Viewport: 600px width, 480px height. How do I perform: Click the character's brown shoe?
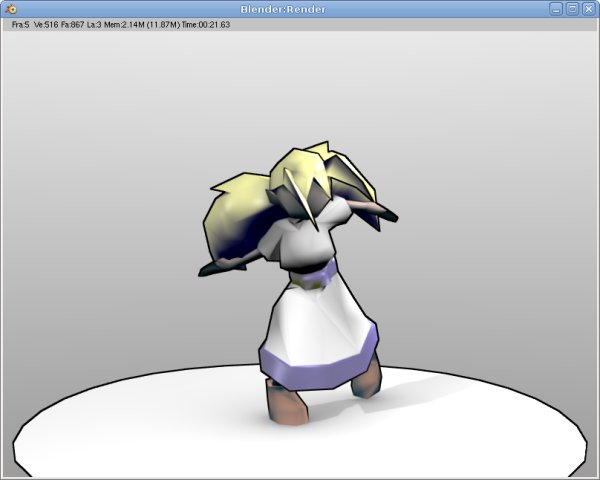tap(287, 403)
